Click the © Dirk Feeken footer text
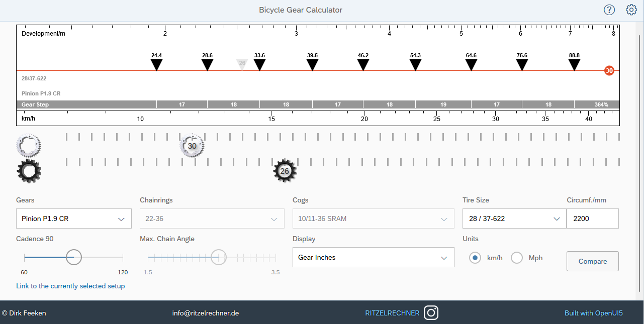The width and height of the screenshot is (644, 324). tap(24, 313)
